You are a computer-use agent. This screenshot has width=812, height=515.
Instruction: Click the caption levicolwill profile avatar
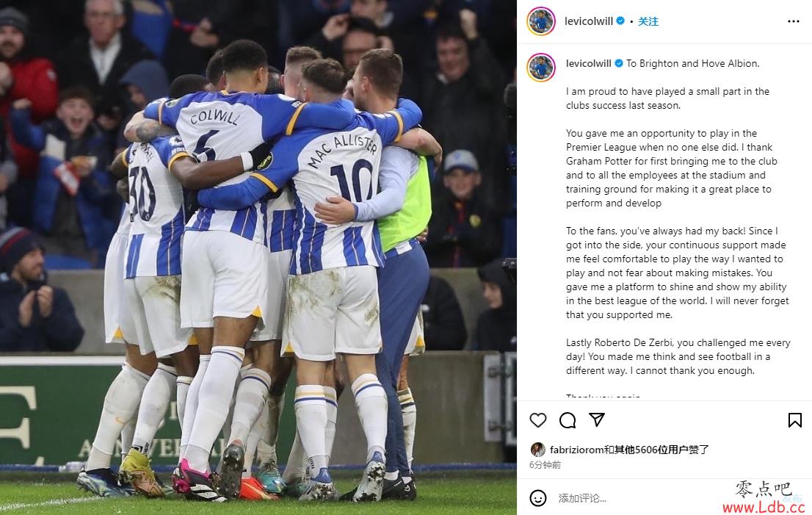tap(541, 67)
